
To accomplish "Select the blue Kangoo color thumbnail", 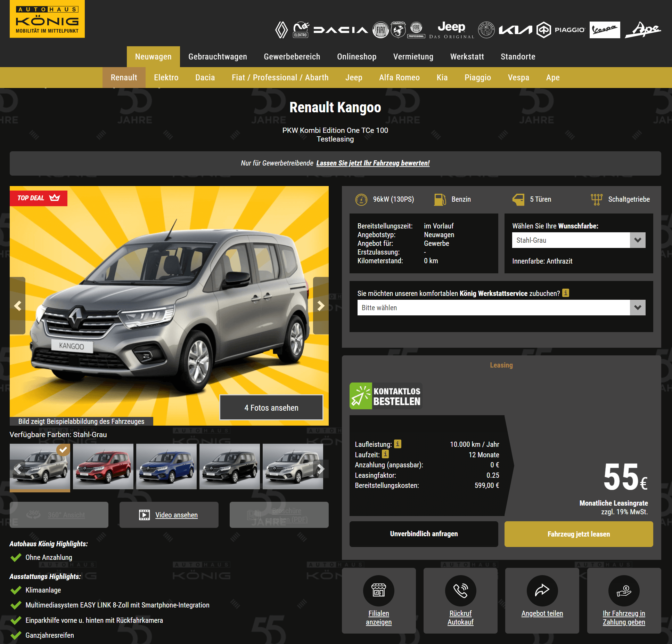I will pos(166,466).
